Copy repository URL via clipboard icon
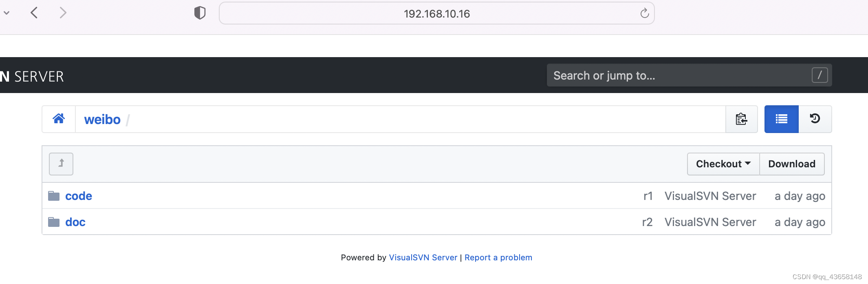This screenshot has height=284, width=868. pyautogui.click(x=741, y=119)
